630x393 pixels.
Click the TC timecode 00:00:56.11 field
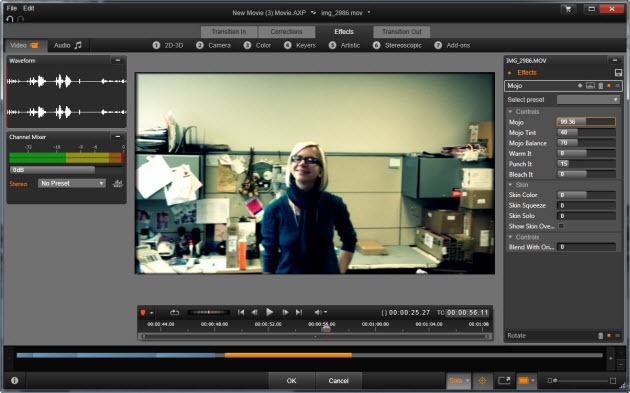468,312
